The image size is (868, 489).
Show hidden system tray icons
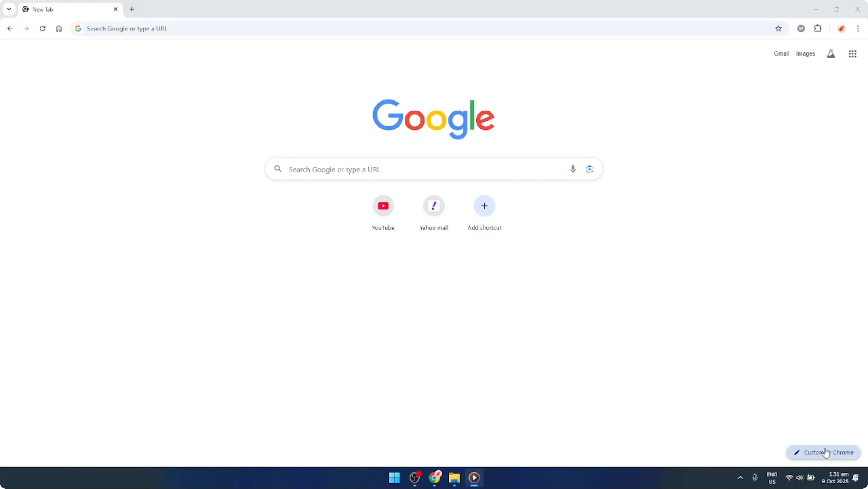740,478
